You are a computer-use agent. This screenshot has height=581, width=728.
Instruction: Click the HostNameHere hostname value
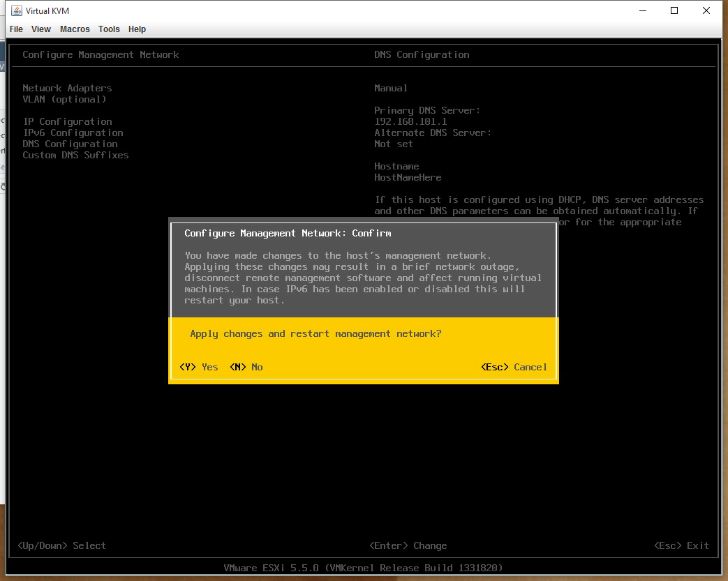pyautogui.click(x=408, y=177)
